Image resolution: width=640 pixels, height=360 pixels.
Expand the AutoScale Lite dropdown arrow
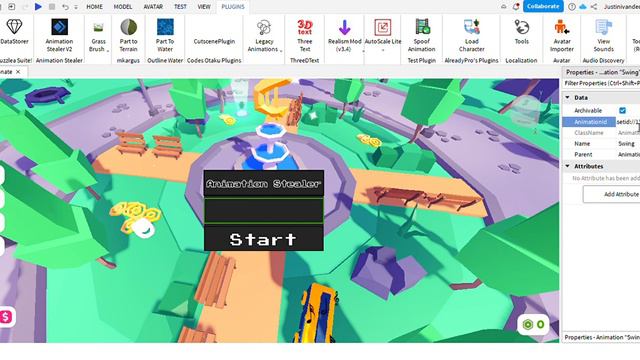coord(383,51)
